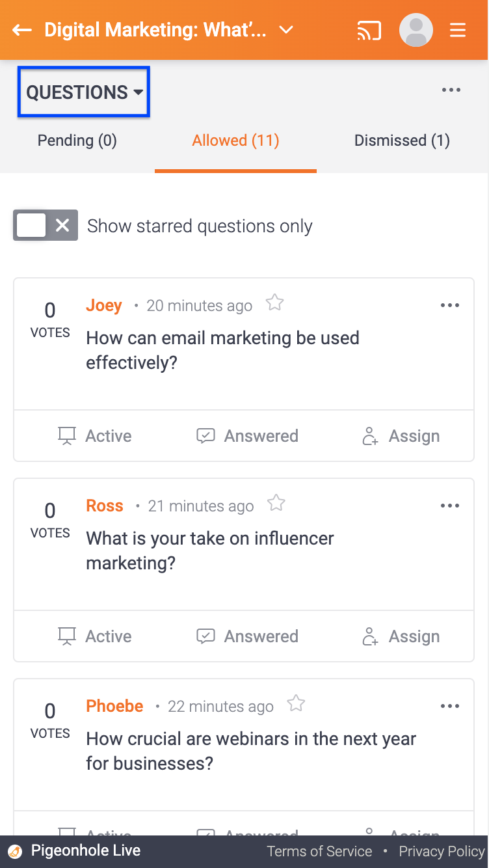This screenshot has width=489, height=868.
Task: Go back using the left arrow icon
Action: (x=22, y=31)
